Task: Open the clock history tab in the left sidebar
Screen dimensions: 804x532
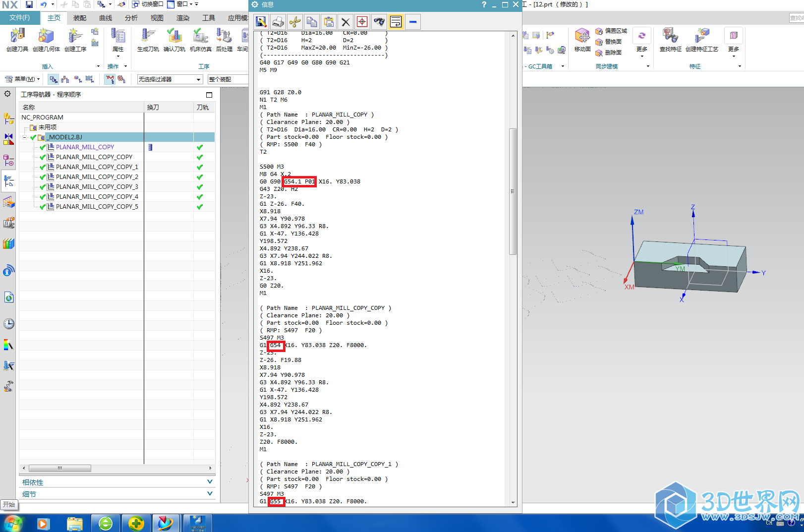Action: pos(8,324)
